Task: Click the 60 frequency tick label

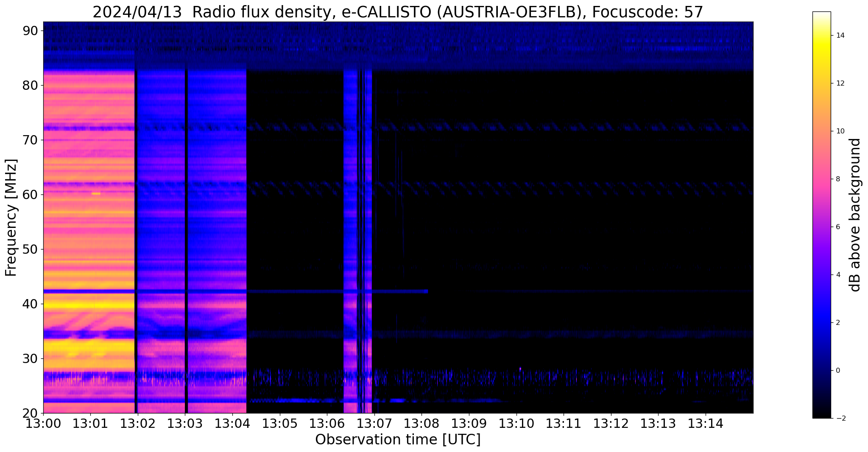Action: click(31, 194)
